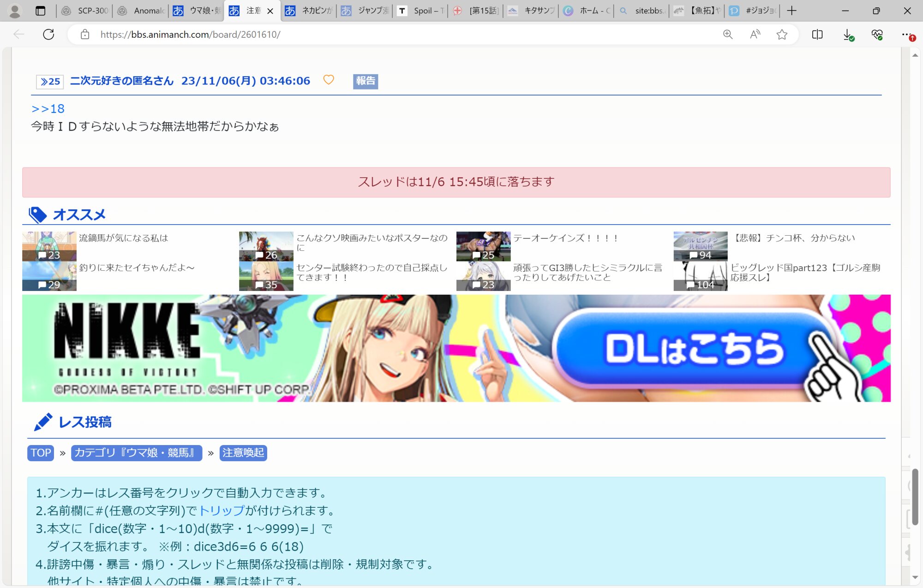Viewport: 923px width, 588px height.
Task: Open the split screen icon
Action: (817, 35)
